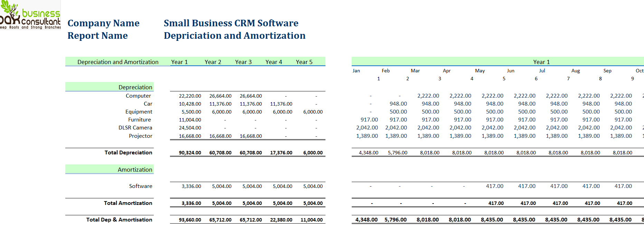This screenshot has width=644, height=225.
Task: Select the Furniture row label
Action: point(139,120)
